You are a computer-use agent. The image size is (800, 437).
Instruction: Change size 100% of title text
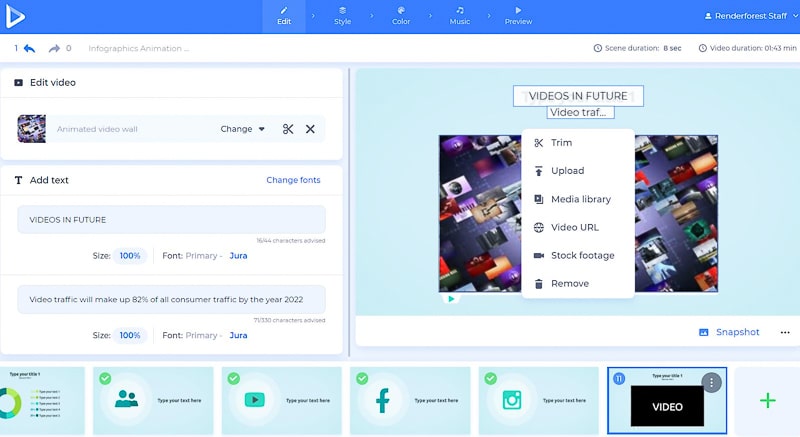tap(130, 255)
